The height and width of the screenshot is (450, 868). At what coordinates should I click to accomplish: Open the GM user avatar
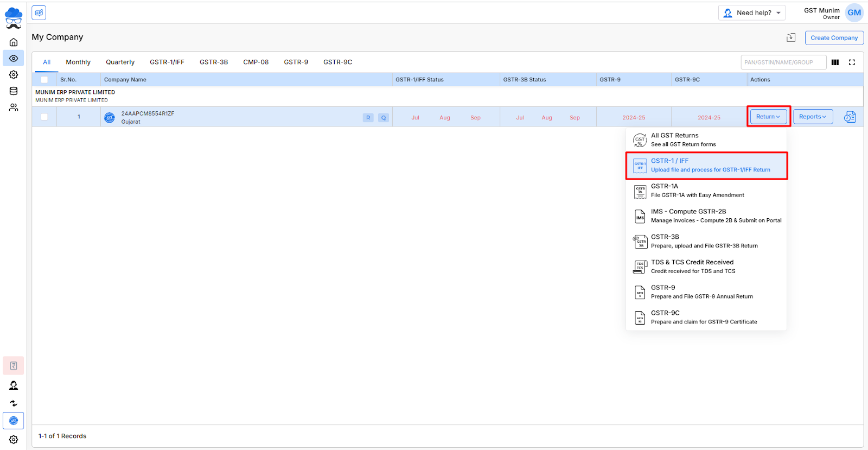(854, 12)
